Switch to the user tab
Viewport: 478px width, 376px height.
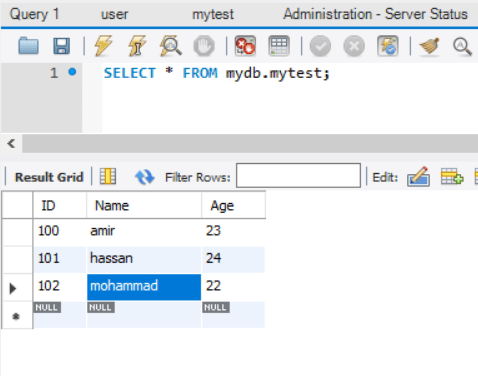[x=114, y=14]
